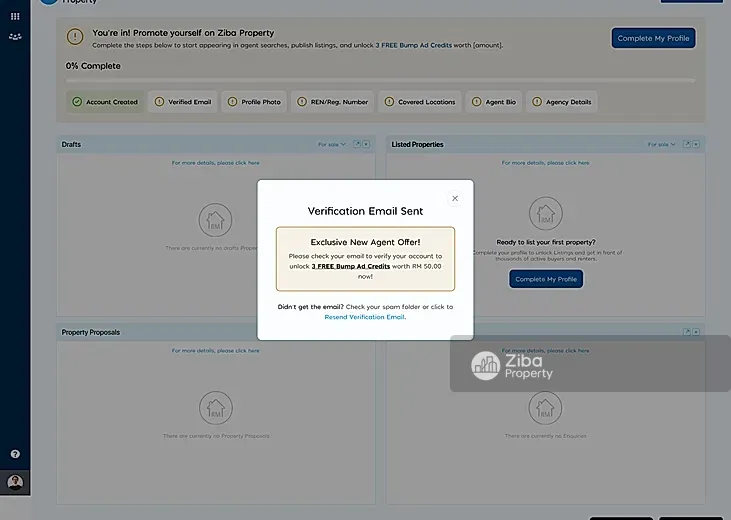731x520 pixels.
Task: Open the Drafts For sale dropdown
Action: 331,145
